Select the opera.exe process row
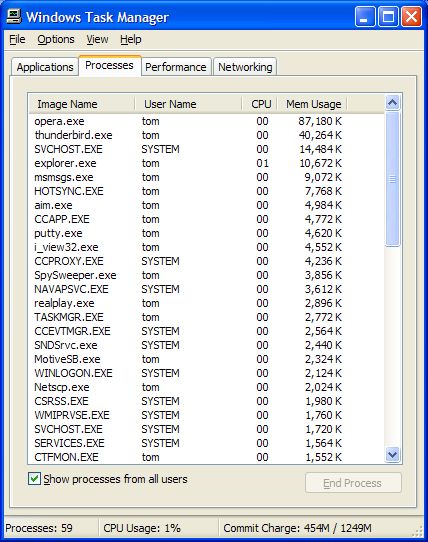This screenshot has height=542, width=428. pos(206,121)
